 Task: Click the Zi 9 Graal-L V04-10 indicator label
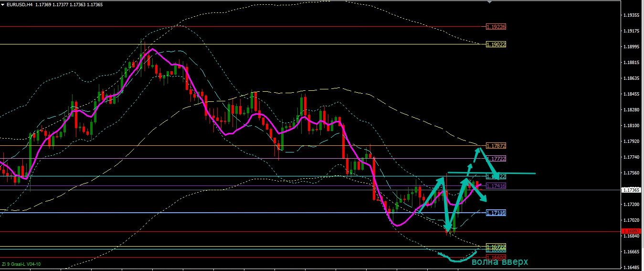(x=21, y=264)
